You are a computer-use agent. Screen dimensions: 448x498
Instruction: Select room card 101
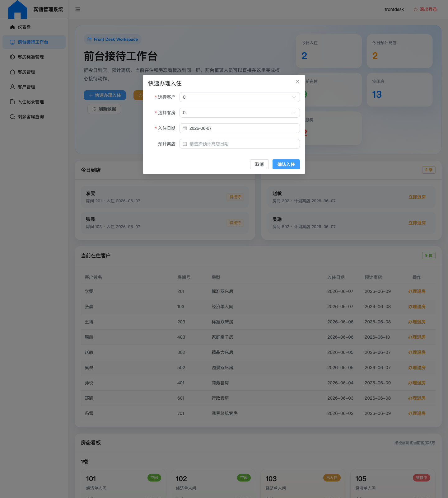pyautogui.click(x=124, y=484)
